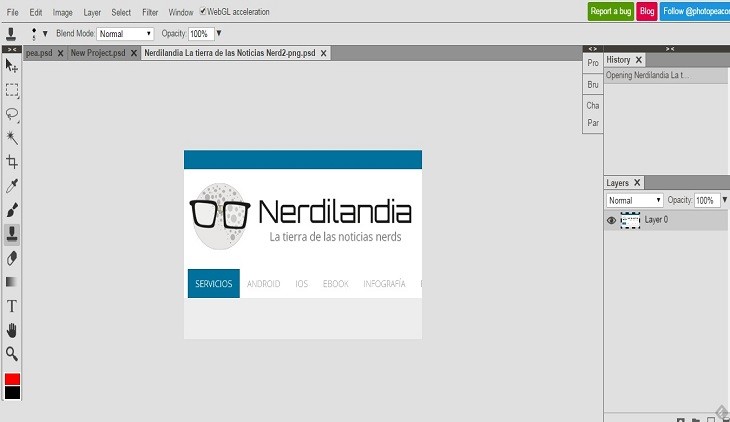Close the pea.psd tab
The image size is (730, 422).
[61, 53]
